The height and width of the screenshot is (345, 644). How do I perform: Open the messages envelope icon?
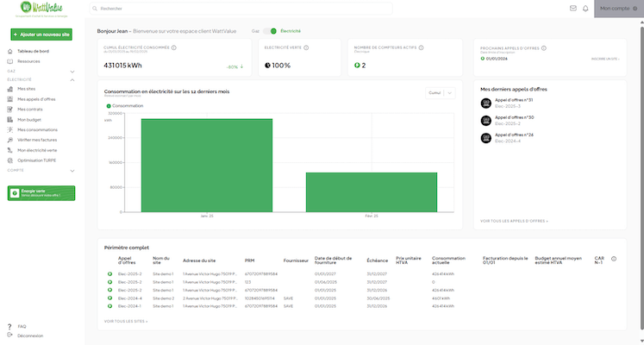(x=573, y=8)
